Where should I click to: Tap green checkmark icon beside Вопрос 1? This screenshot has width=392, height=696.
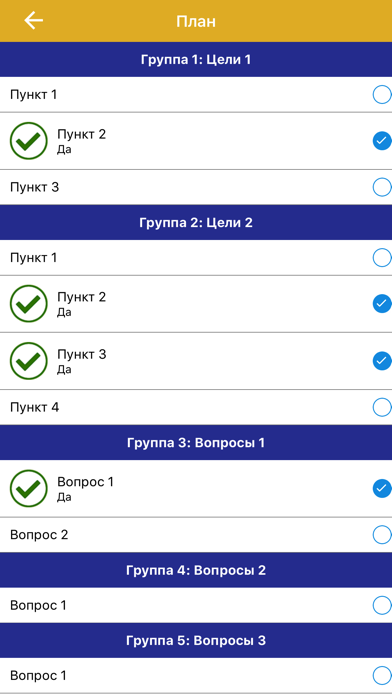pyautogui.click(x=28, y=488)
